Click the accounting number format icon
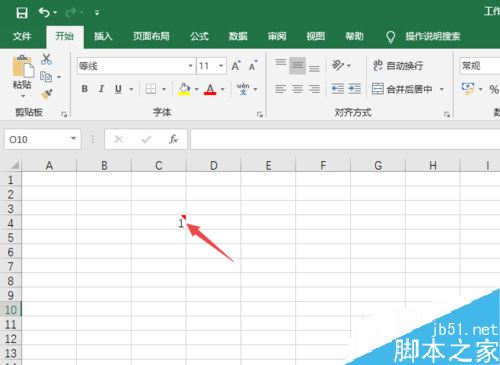The image size is (500, 365). tap(468, 89)
